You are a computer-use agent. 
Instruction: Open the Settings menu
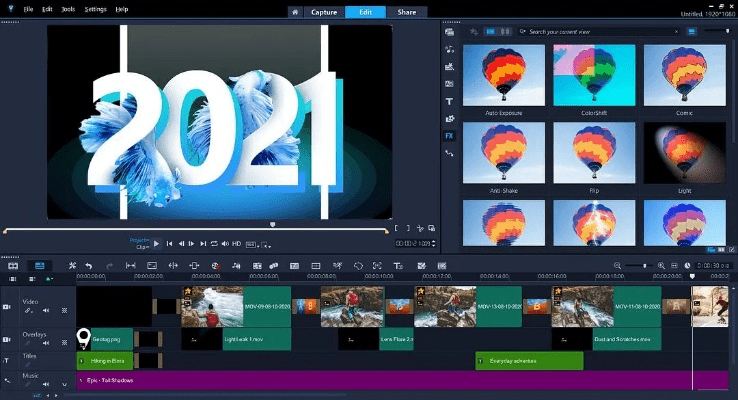point(95,8)
